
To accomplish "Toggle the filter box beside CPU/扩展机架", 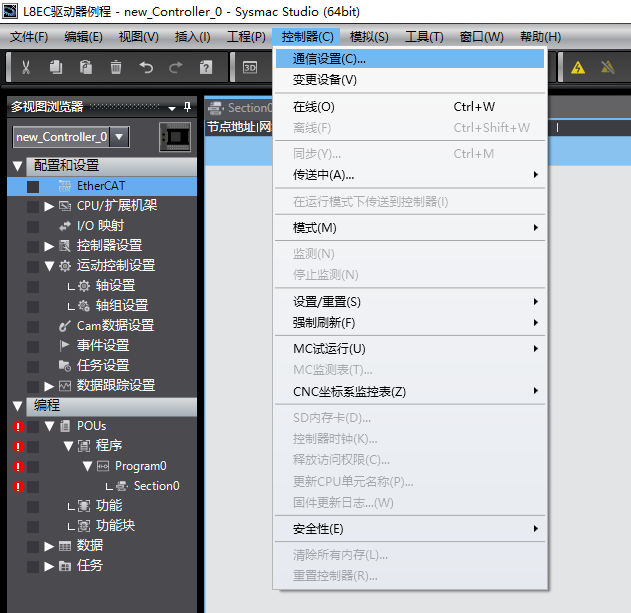I will [33, 206].
